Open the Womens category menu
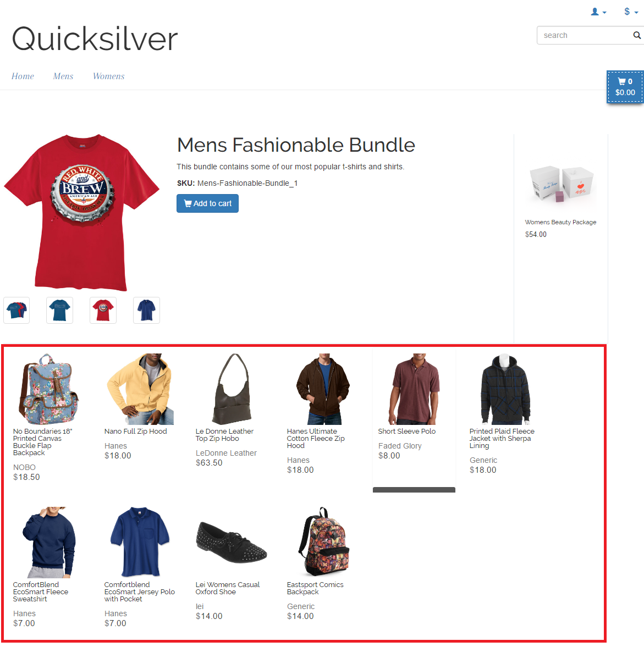Viewport: 644px width, 669px height. (108, 76)
